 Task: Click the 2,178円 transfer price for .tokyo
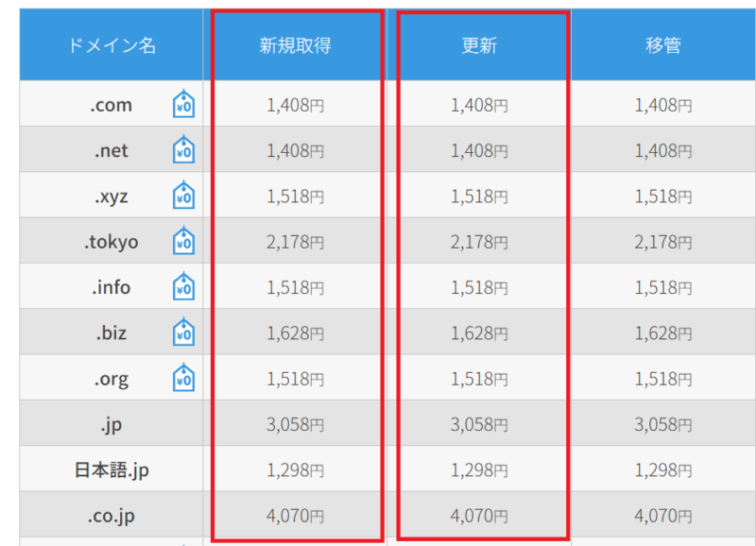click(662, 242)
